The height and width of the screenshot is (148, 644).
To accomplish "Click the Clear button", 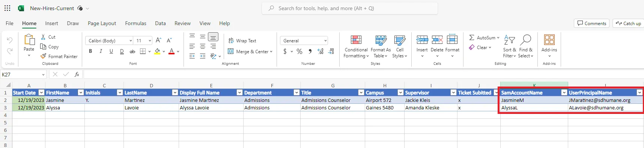I will coord(480,48).
